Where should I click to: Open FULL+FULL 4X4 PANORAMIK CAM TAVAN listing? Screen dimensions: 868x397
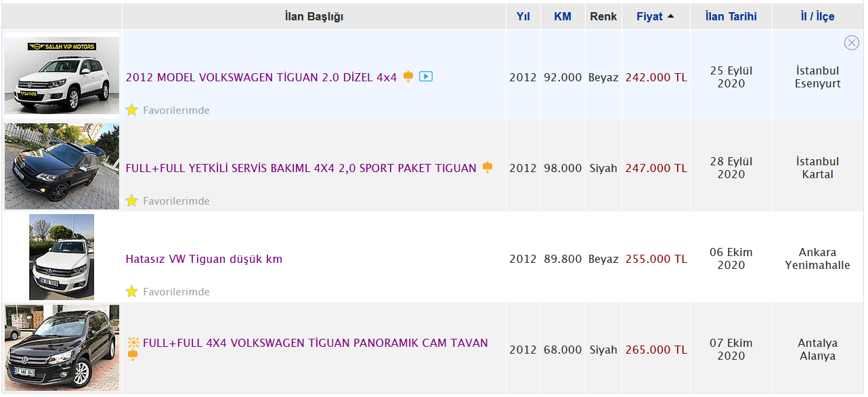click(316, 343)
